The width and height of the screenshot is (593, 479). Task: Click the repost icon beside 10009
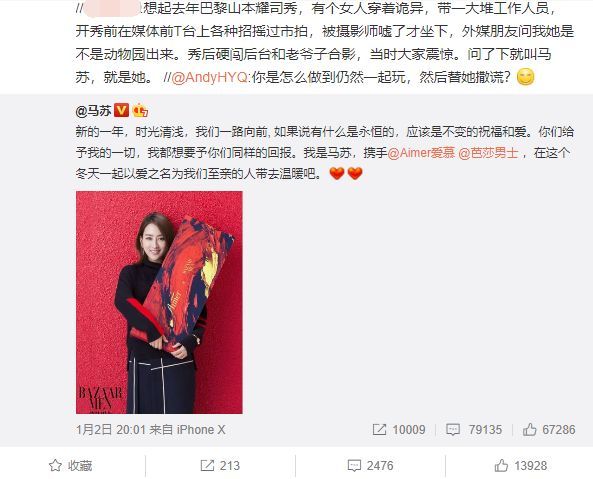[x=379, y=429]
